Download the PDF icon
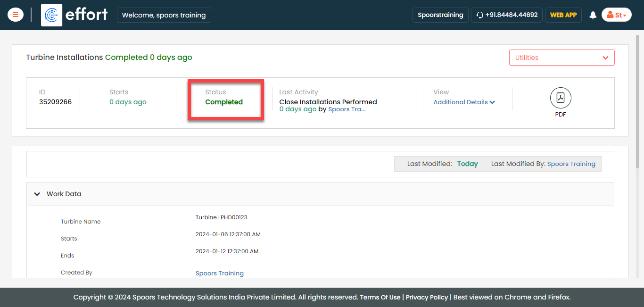Viewport: 644px width, 307px height. 561,98
